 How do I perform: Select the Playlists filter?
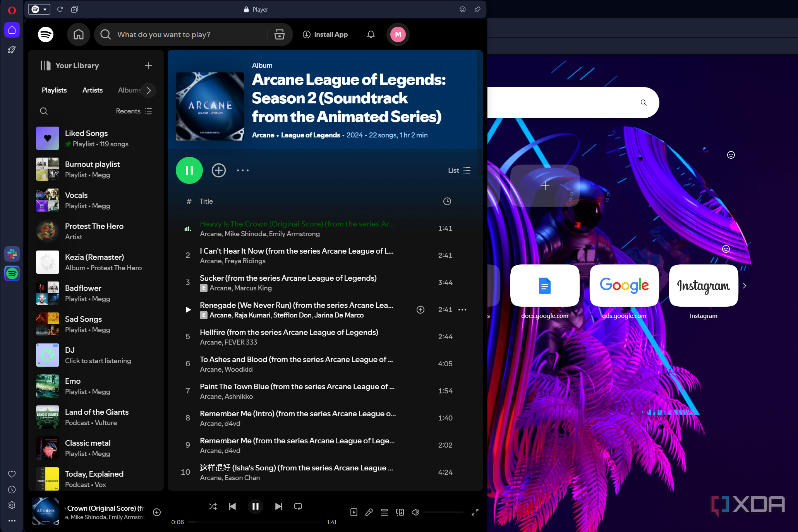[54, 90]
